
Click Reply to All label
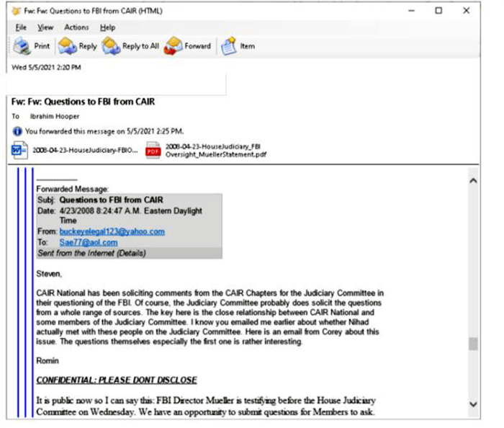[140, 46]
